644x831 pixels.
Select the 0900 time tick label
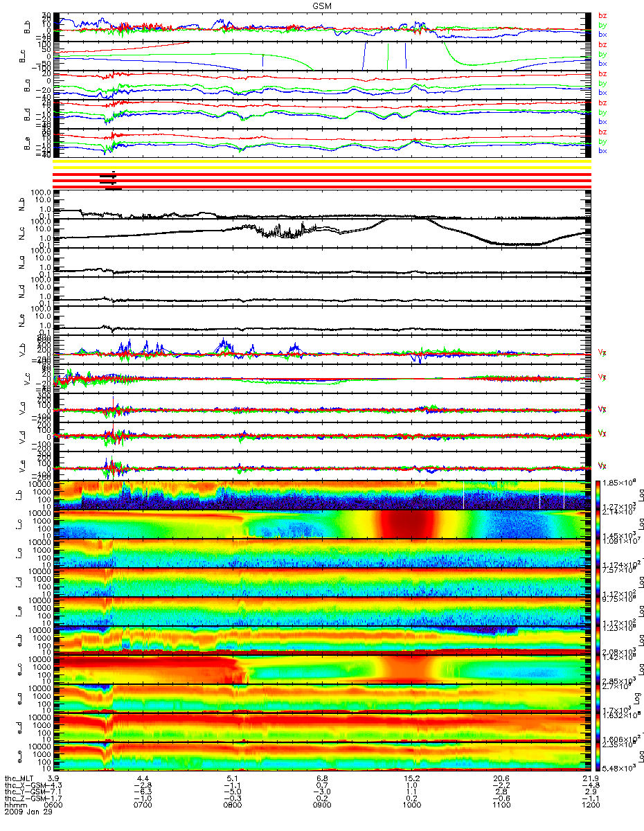click(322, 806)
